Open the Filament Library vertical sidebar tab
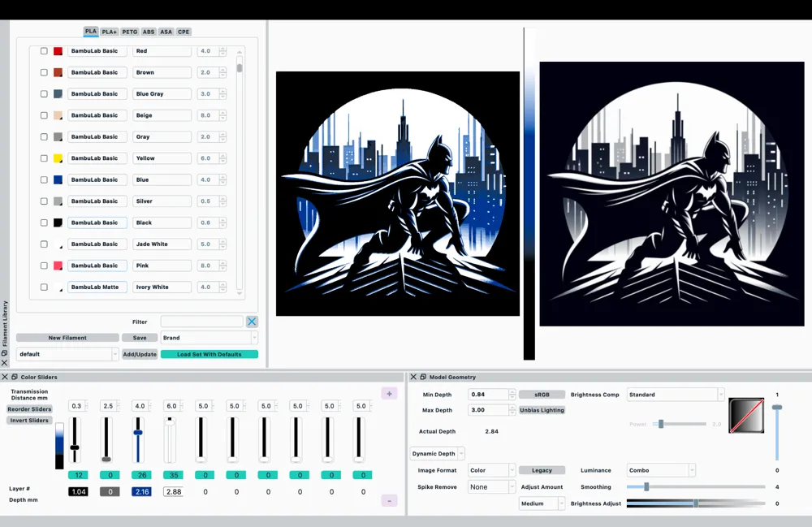 [x=4, y=325]
